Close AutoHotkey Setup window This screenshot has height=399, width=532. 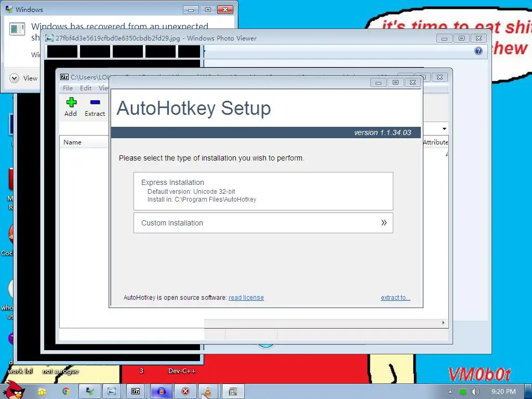(x=413, y=83)
